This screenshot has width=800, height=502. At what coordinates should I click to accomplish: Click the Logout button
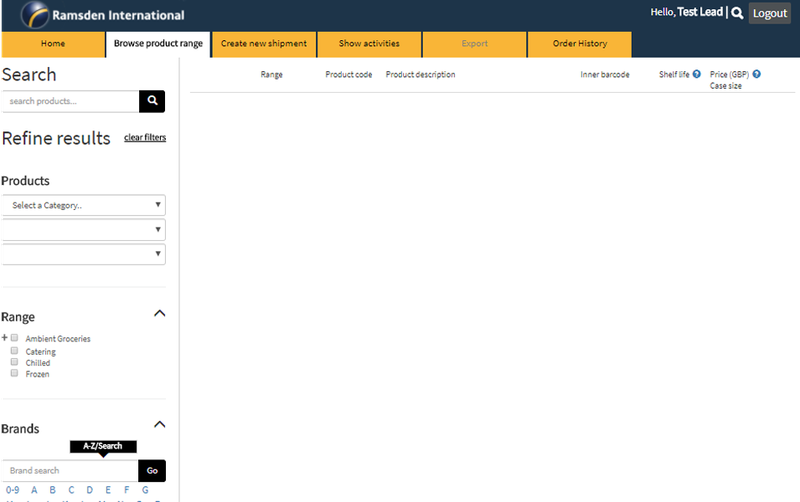coord(770,13)
